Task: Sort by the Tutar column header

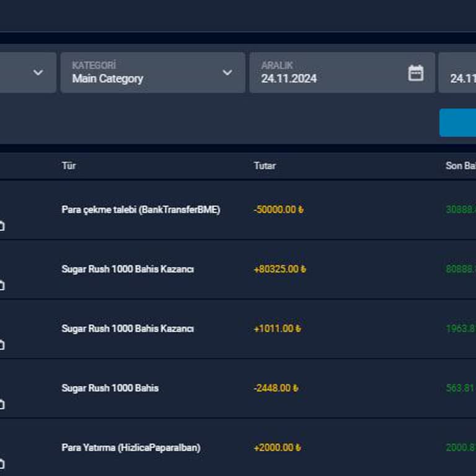Action: pos(265,165)
